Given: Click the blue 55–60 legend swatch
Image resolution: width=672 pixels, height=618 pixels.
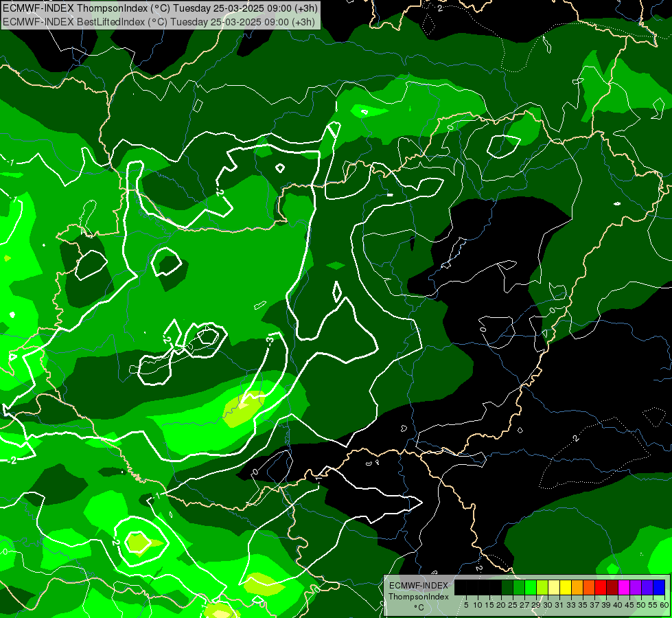Looking at the screenshot, I should 659,587.
